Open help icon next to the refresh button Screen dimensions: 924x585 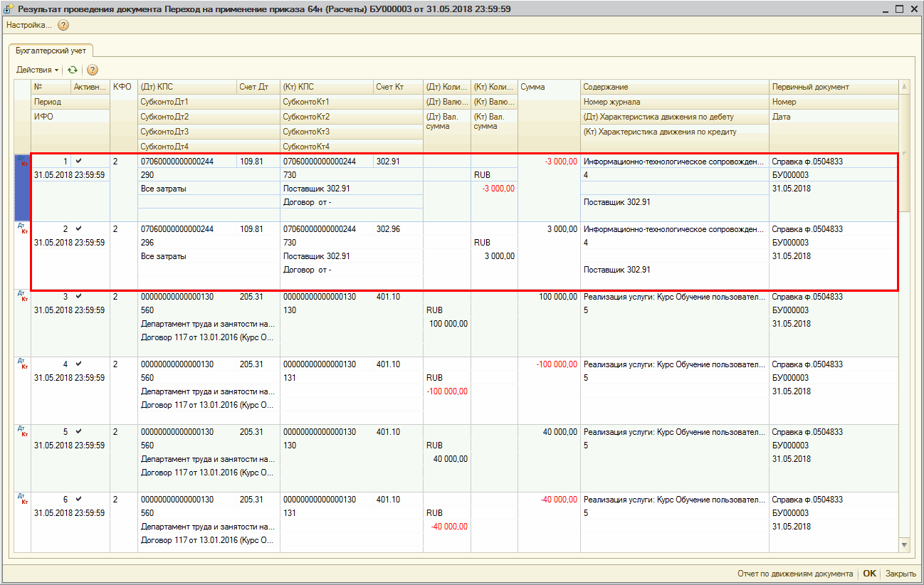93,70
